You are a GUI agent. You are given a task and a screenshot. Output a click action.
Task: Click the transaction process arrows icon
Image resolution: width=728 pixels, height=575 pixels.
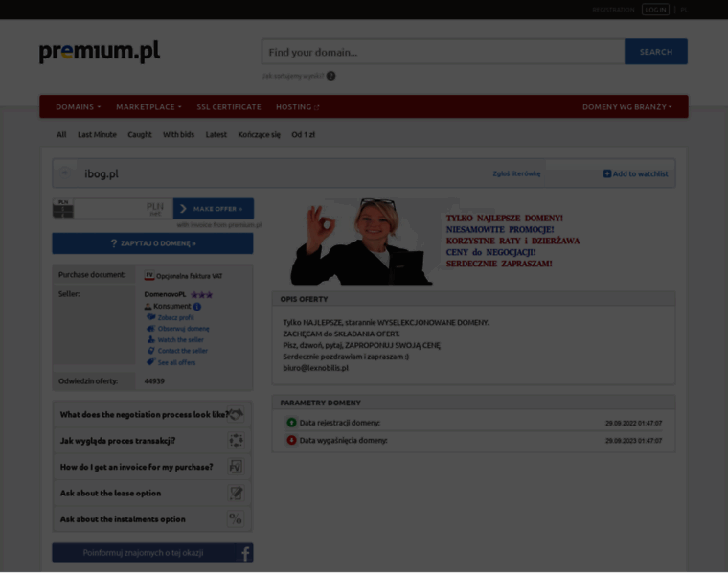pos(236,440)
